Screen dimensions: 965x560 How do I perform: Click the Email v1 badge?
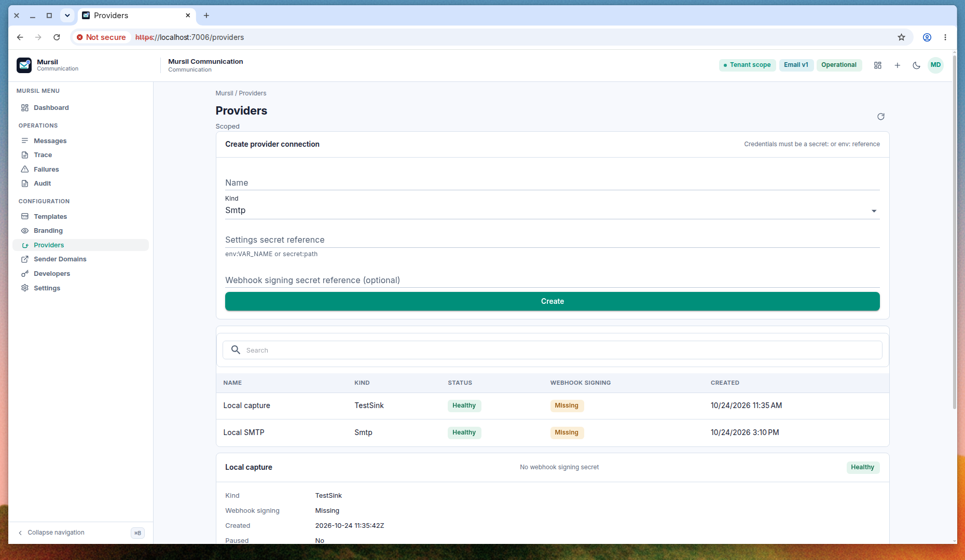point(796,65)
